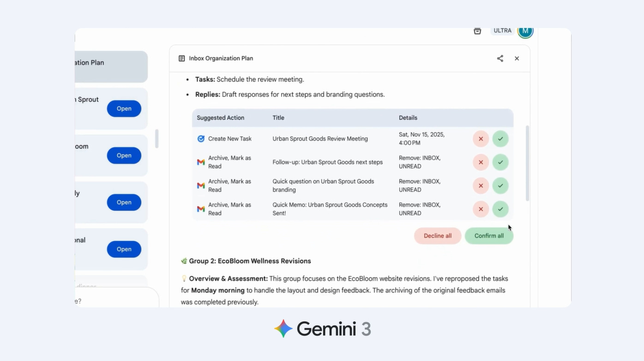Decline the Create New Task action

481,138
